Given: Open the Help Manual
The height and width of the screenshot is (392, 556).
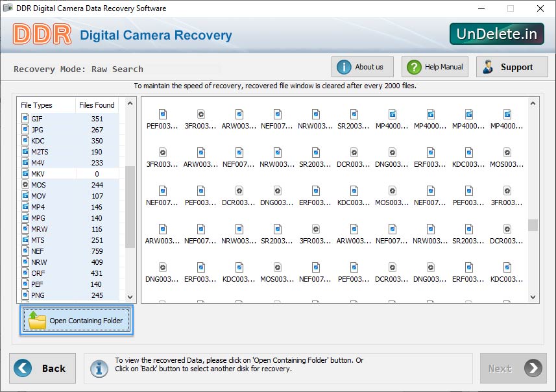Looking at the screenshot, I should click(435, 67).
